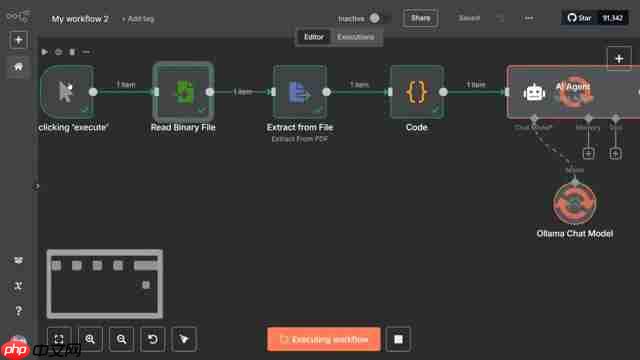Open the AI Agent robot node
The width and height of the screenshot is (640, 360).
[x=573, y=92]
